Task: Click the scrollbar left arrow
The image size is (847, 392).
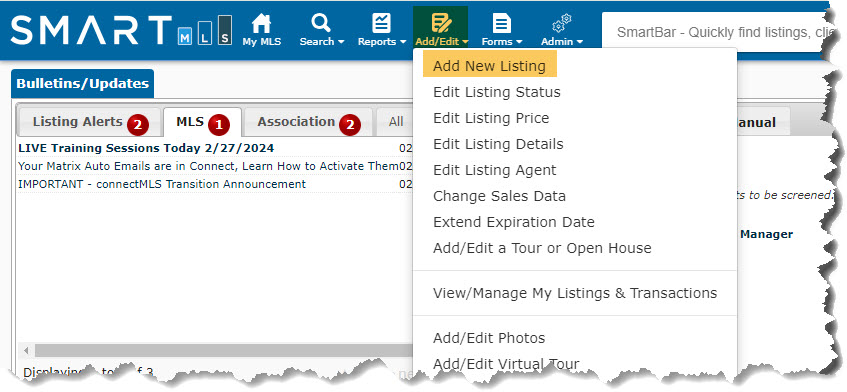Action: pos(26,351)
